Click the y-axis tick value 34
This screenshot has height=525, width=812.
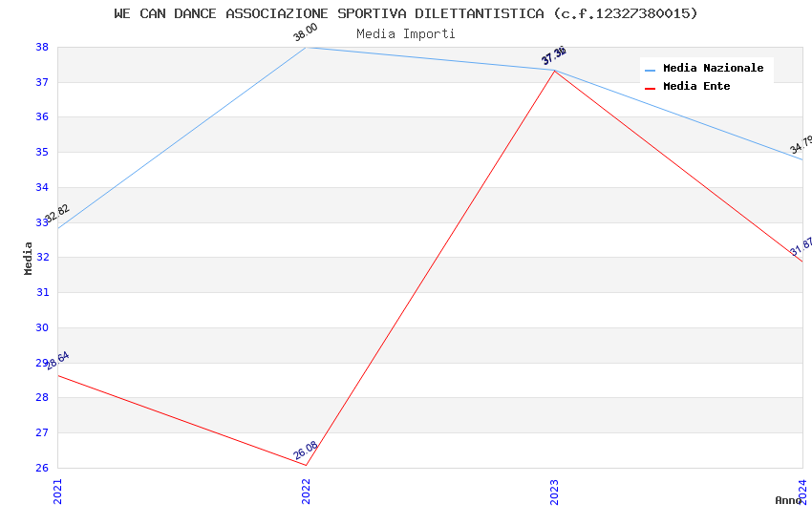[x=42, y=187]
